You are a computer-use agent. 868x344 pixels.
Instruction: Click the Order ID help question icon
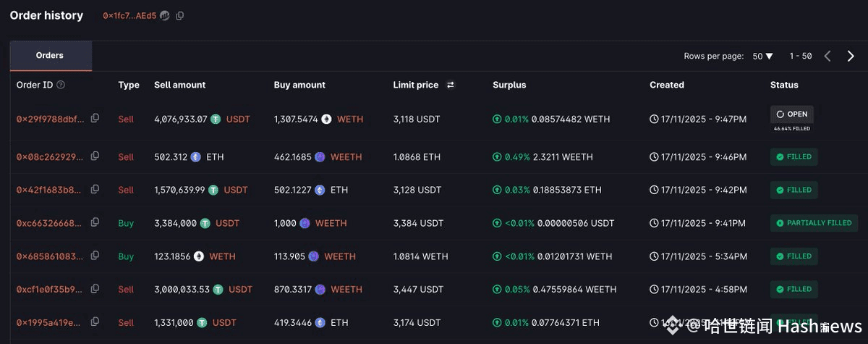[x=61, y=85]
